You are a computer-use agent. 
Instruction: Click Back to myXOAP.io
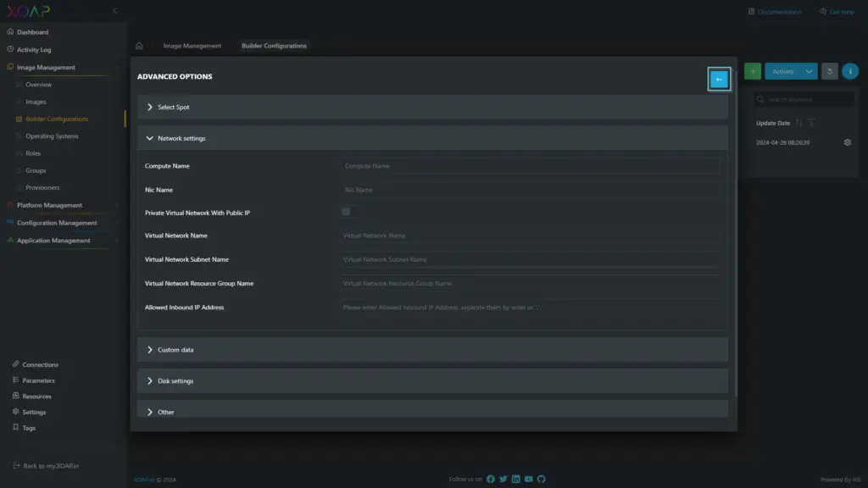click(46, 466)
